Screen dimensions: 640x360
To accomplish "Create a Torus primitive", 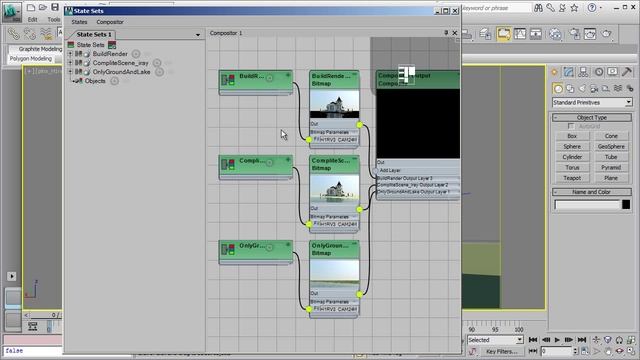I will [x=572, y=167].
